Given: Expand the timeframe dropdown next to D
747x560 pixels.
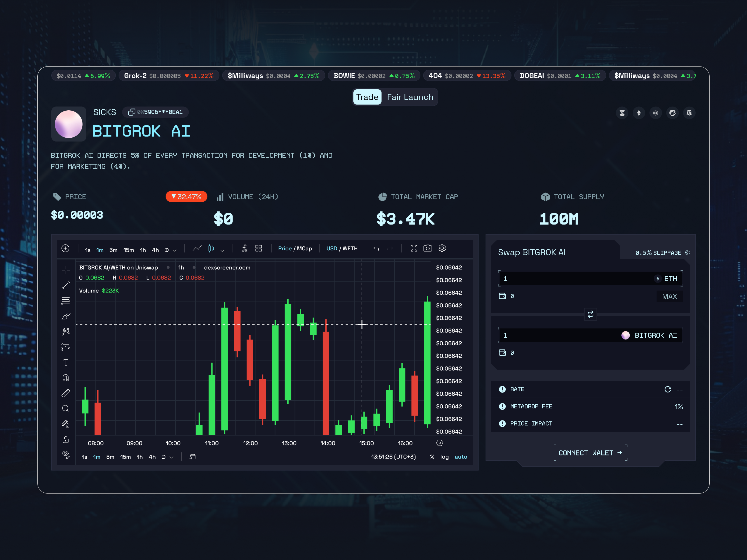Looking at the screenshot, I should pyautogui.click(x=175, y=250).
